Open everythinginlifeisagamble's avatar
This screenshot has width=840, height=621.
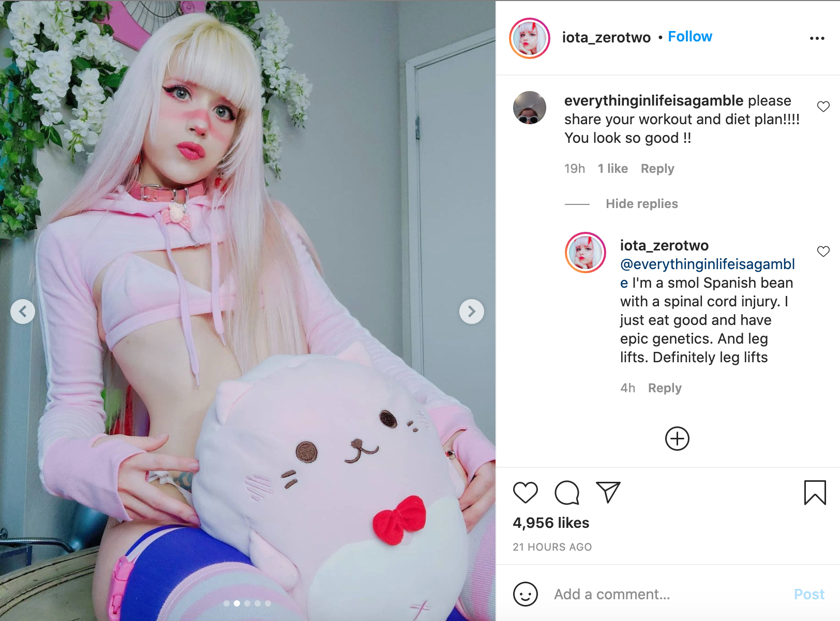(x=529, y=108)
